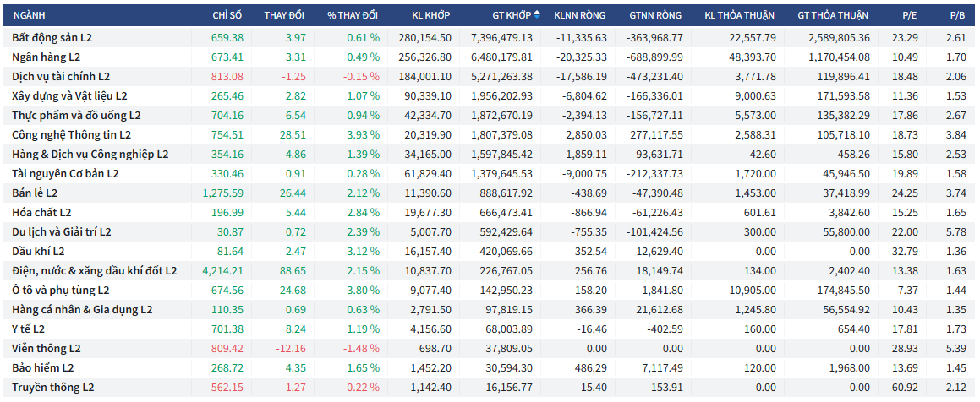Click the KLNN RÒNG column header
The height and width of the screenshot is (402, 980).
(x=580, y=16)
